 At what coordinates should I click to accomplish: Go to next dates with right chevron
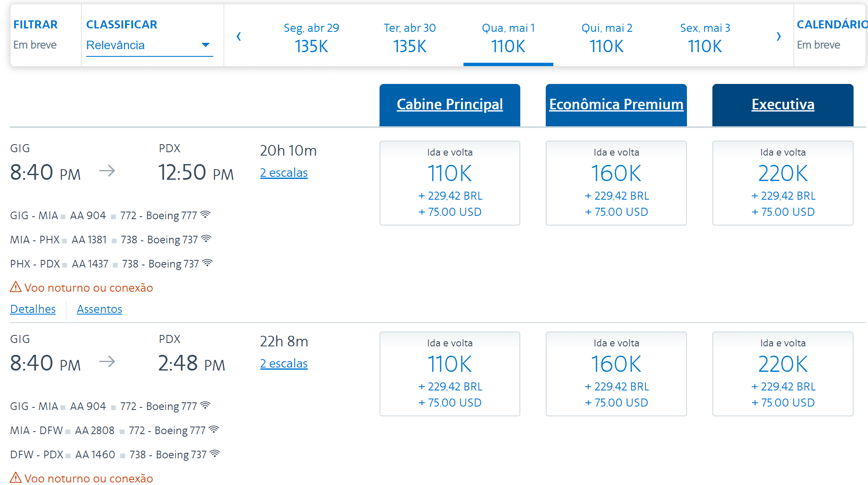(x=779, y=36)
